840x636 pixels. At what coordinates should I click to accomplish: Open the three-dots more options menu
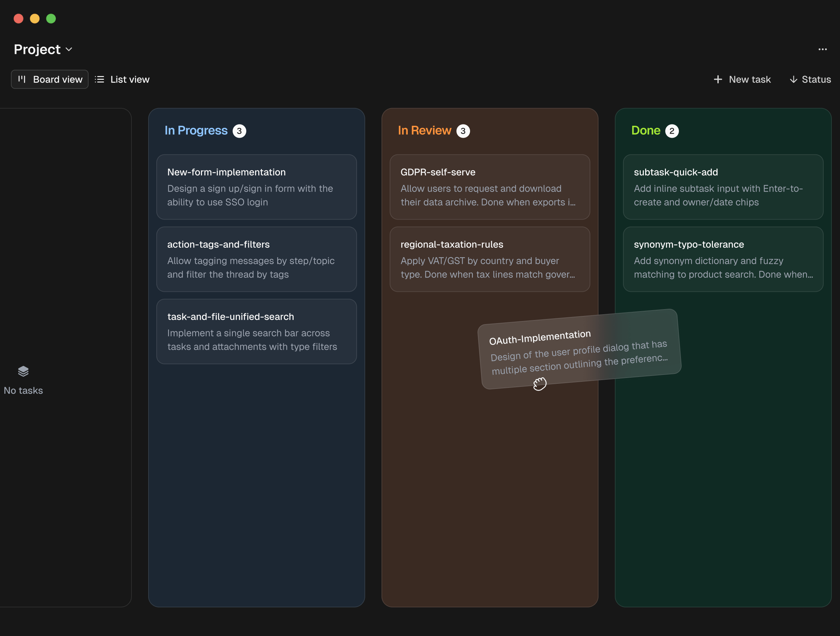823,49
